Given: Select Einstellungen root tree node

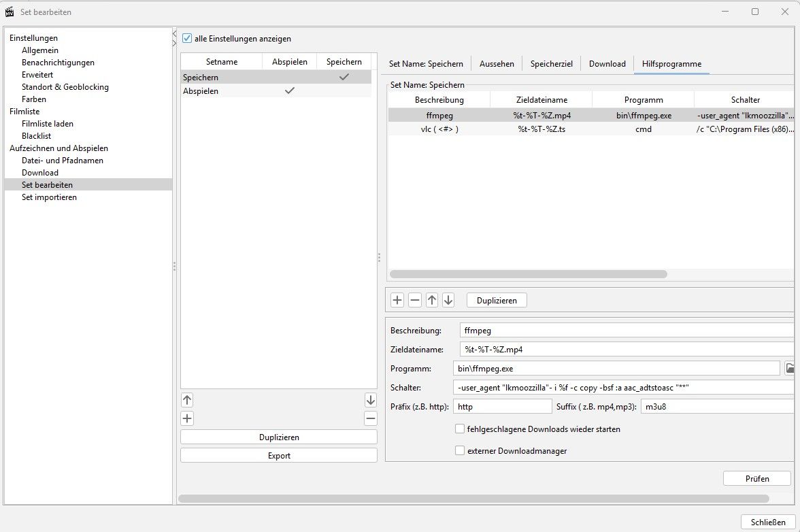Looking at the screenshot, I should point(33,37).
